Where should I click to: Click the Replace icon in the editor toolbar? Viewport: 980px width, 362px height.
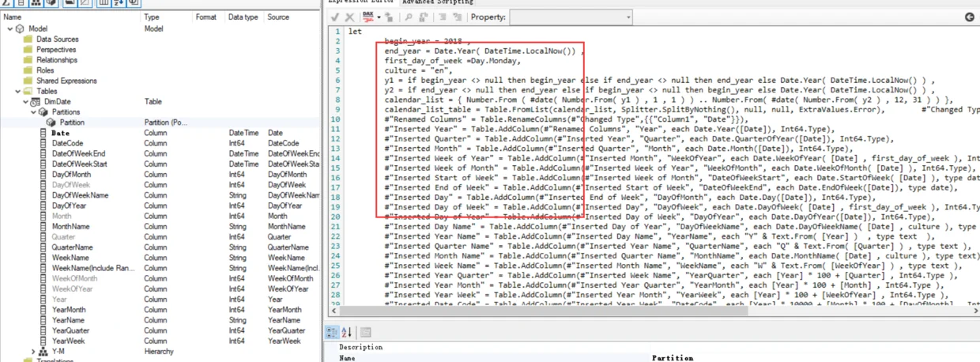point(424,17)
